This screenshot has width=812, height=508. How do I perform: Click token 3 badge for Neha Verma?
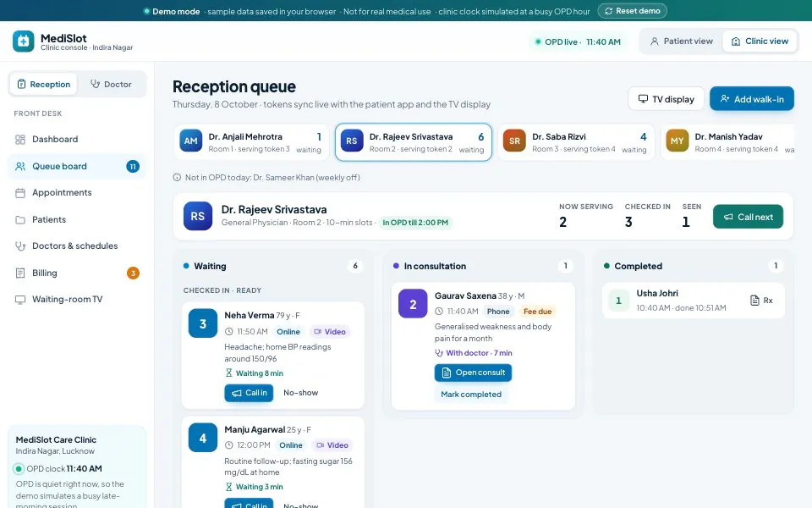click(x=203, y=323)
